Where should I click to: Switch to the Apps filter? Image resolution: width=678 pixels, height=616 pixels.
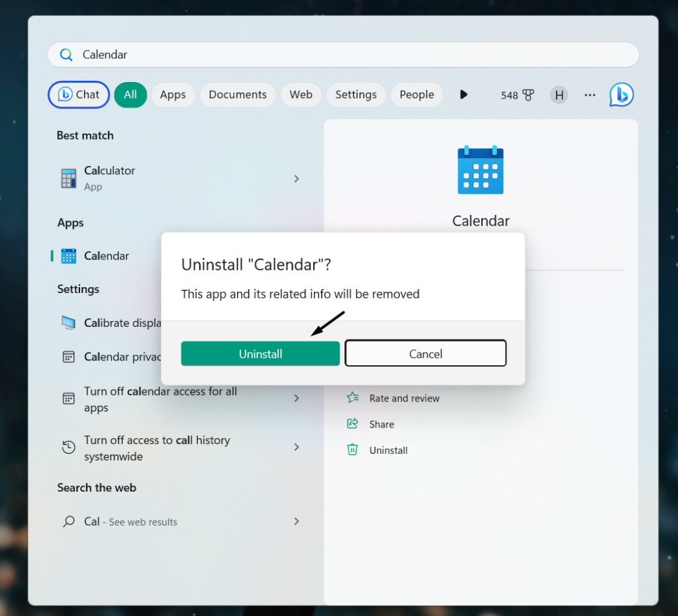click(x=173, y=95)
